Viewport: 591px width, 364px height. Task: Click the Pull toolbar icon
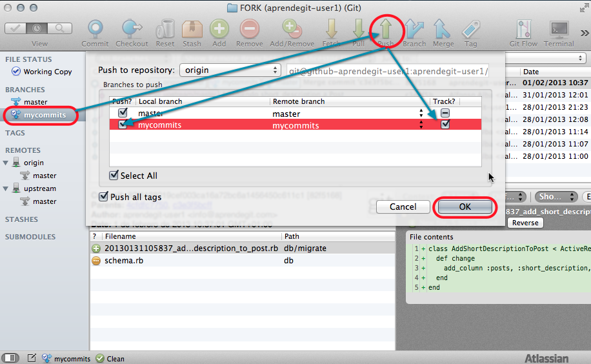pyautogui.click(x=359, y=30)
